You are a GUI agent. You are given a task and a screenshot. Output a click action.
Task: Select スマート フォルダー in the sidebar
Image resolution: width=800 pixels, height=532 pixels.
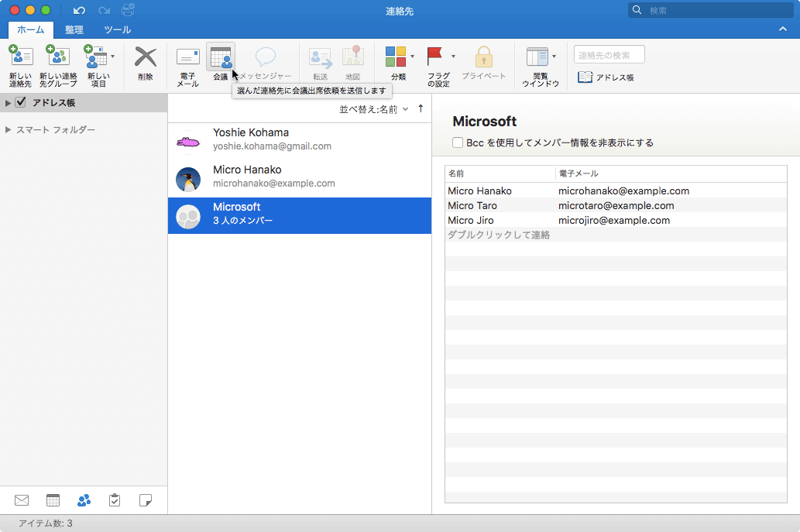(56, 129)
